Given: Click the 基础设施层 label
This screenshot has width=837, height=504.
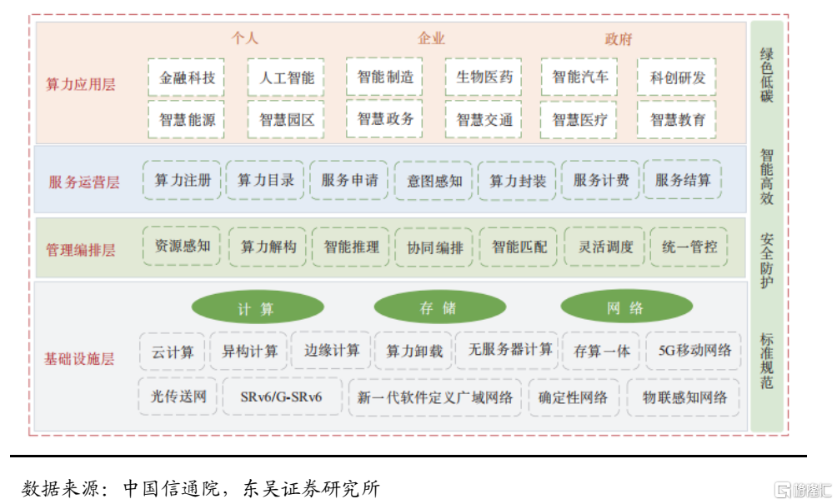Looking at the screenshot, I should 79,358.
